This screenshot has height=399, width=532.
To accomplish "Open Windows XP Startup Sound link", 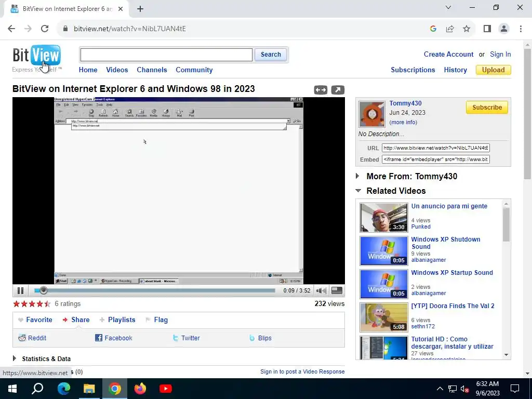I will coord(452,272).
